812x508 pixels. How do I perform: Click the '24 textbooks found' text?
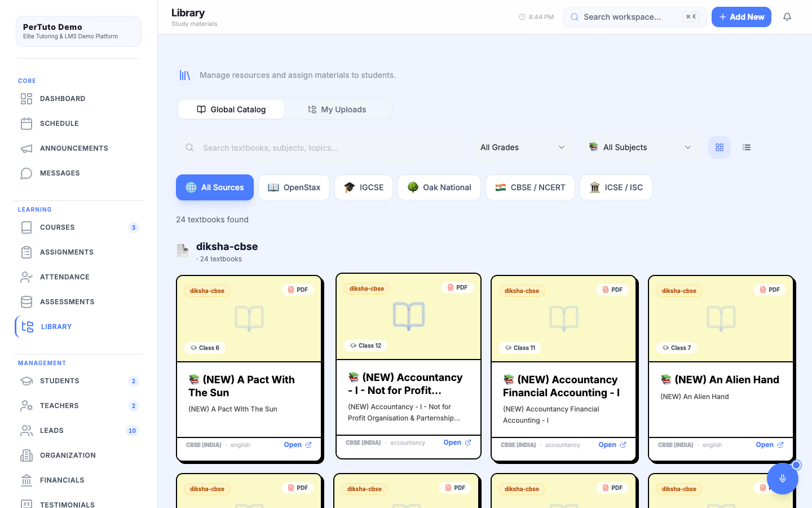212,220
